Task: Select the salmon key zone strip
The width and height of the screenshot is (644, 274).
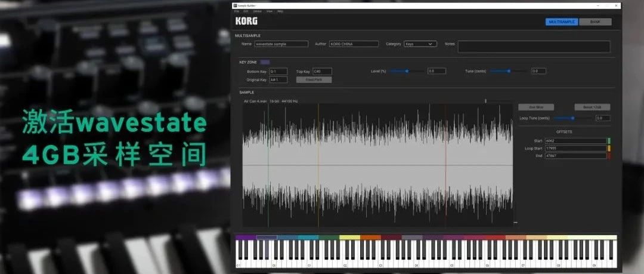Action: 516,238
